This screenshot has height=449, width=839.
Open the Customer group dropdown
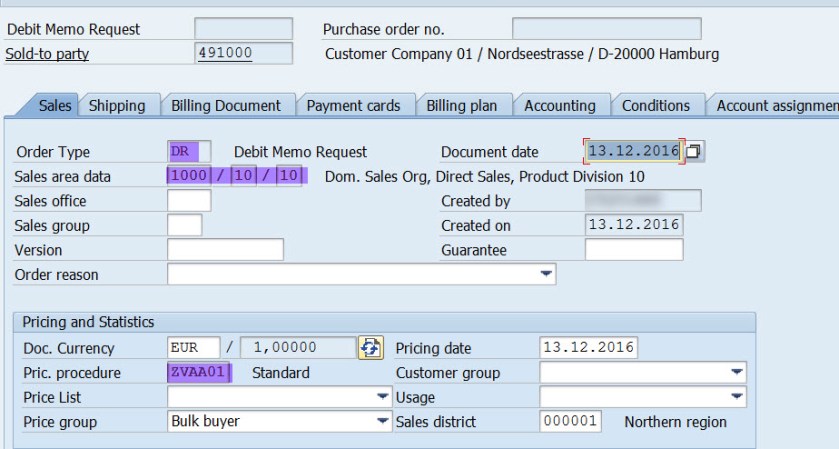click(x=737, y=373)
